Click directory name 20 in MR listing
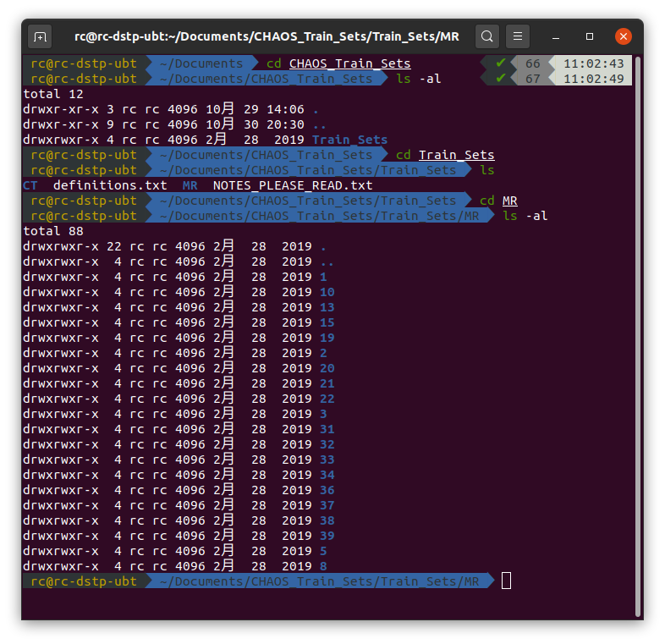 pos(327,368)
